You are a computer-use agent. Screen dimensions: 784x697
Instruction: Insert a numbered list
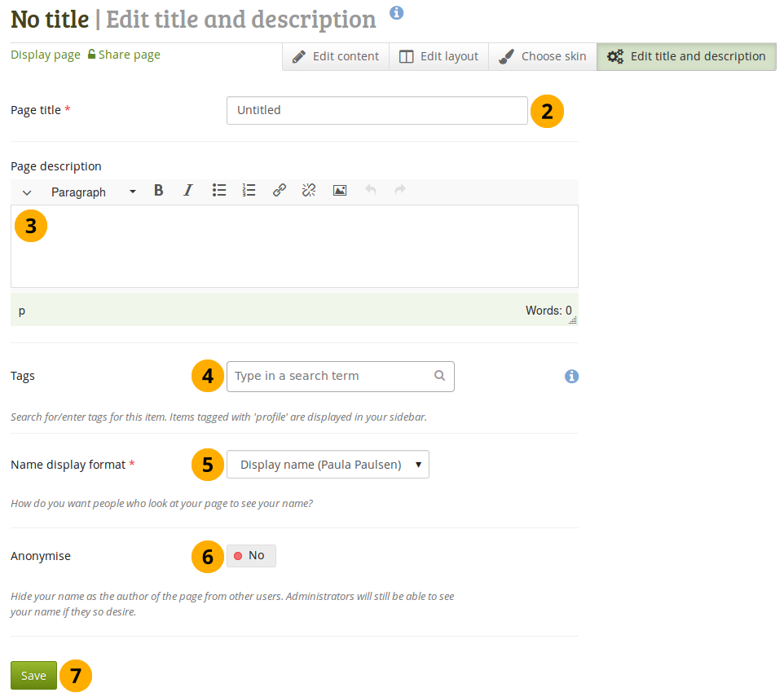pyautogui.click(x=249, y=191)
